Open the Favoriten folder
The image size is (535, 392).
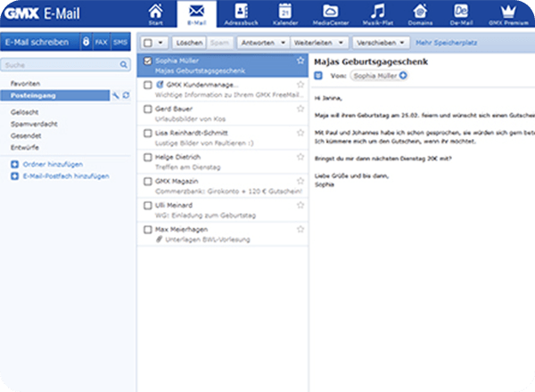[25, 84]
